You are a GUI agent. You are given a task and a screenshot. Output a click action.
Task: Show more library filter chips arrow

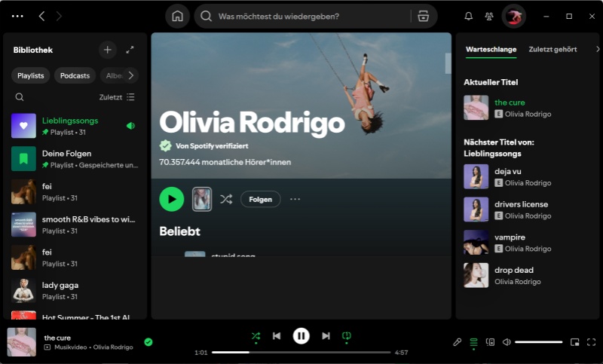(x=131, y=75)
